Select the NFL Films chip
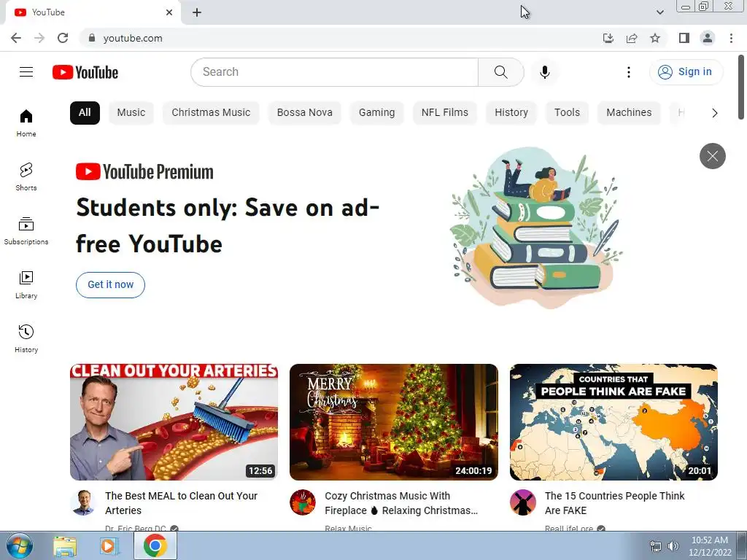Screen dimensions: 747x560 [445, 113]
